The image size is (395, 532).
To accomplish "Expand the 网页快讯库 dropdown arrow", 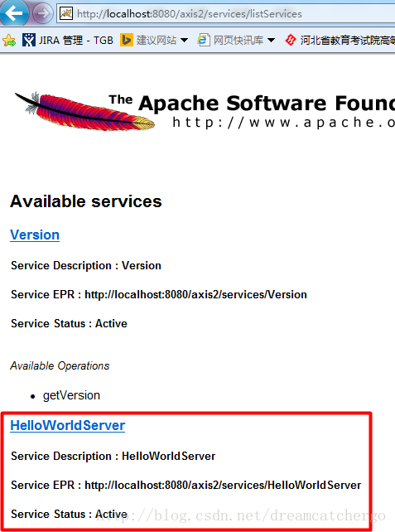I will pyautogui.click(x=271, y=41).
